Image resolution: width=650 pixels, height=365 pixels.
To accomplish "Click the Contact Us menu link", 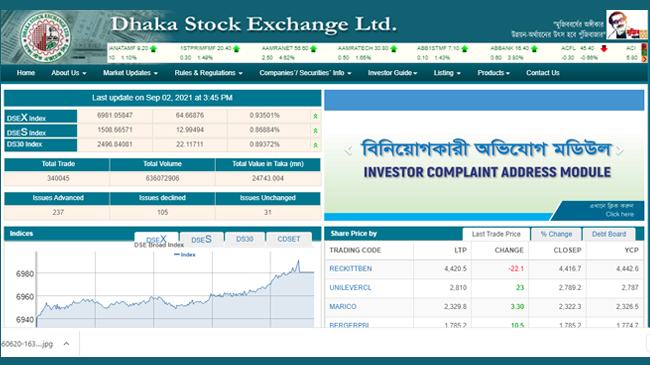I will tap(543, 73).
